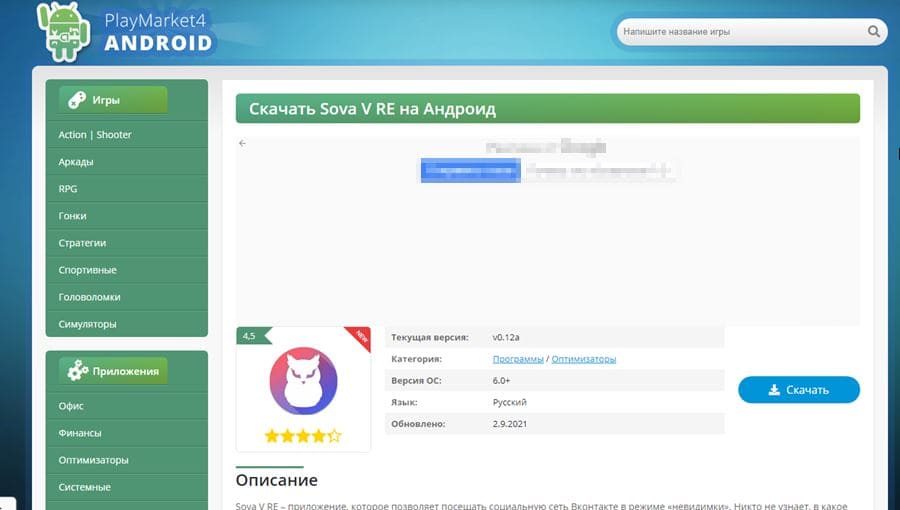Viewport: 900px width, 510px height.
Task: Open the Спортивные games category
Action: tap(127, 270)
